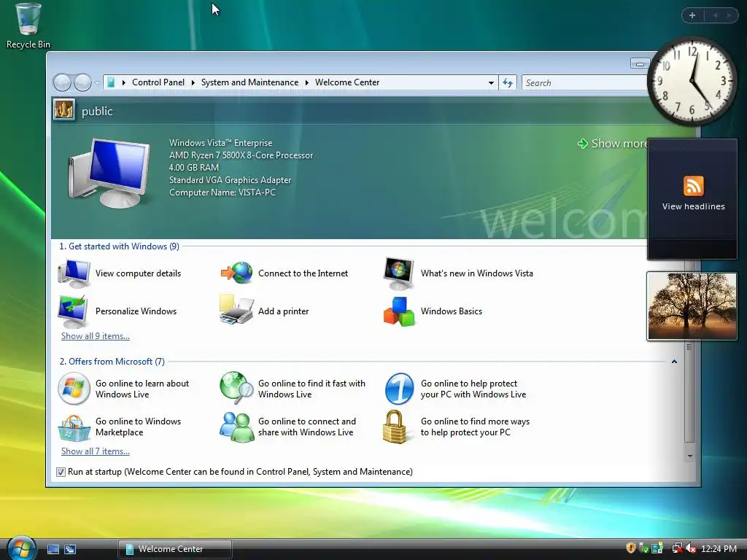Click the Add a printer icon
This screenshot has width=747, height=560.
coord(236,310)
